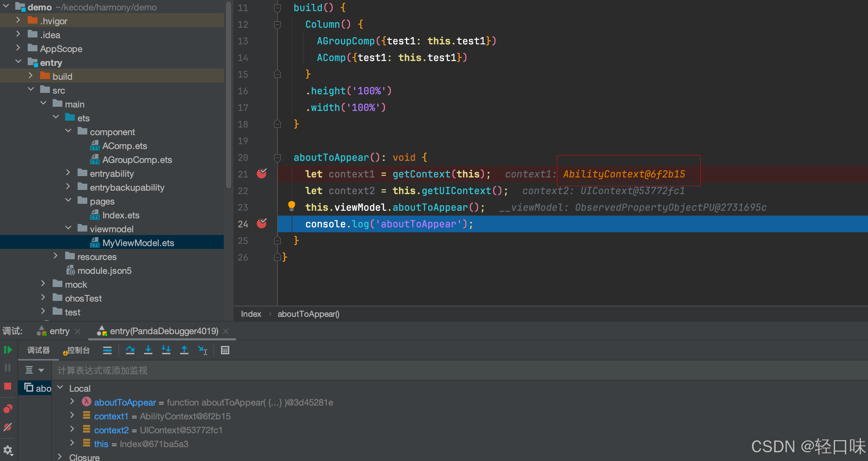868x461 pixels.
Task: Toggle Mute Breakpoints icon
Action: (x=8, y=427)
